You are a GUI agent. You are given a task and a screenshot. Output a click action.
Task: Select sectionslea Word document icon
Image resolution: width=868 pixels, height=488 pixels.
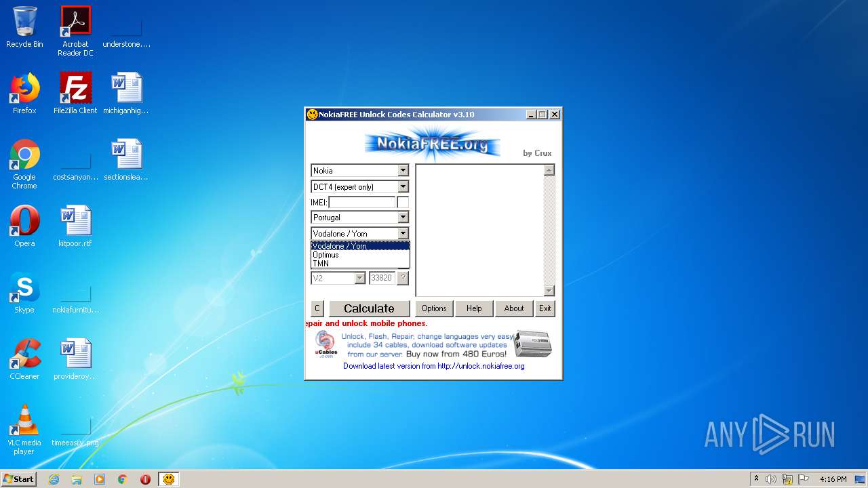click(126, 160)
